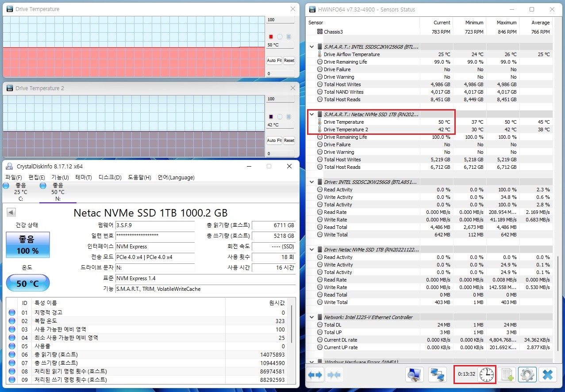
Task: Click the circle icon beside Total NAND Writes
Action: pyautogui.click(x=320, y=92)
